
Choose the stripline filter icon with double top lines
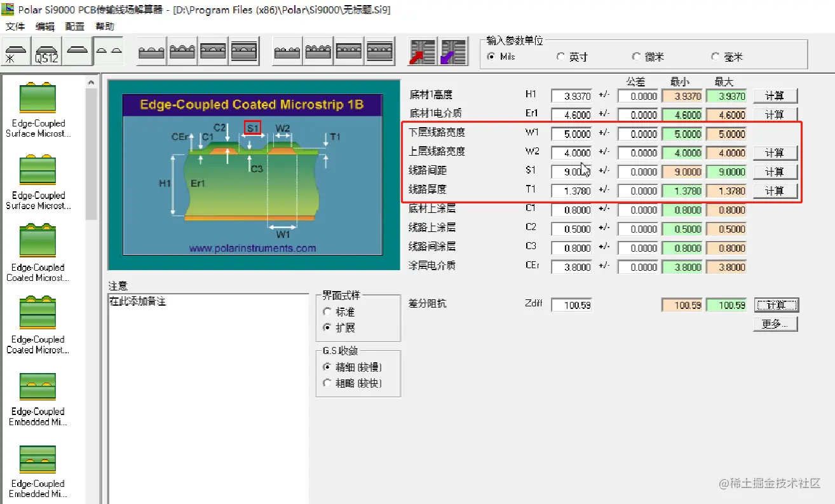(243, 51)
